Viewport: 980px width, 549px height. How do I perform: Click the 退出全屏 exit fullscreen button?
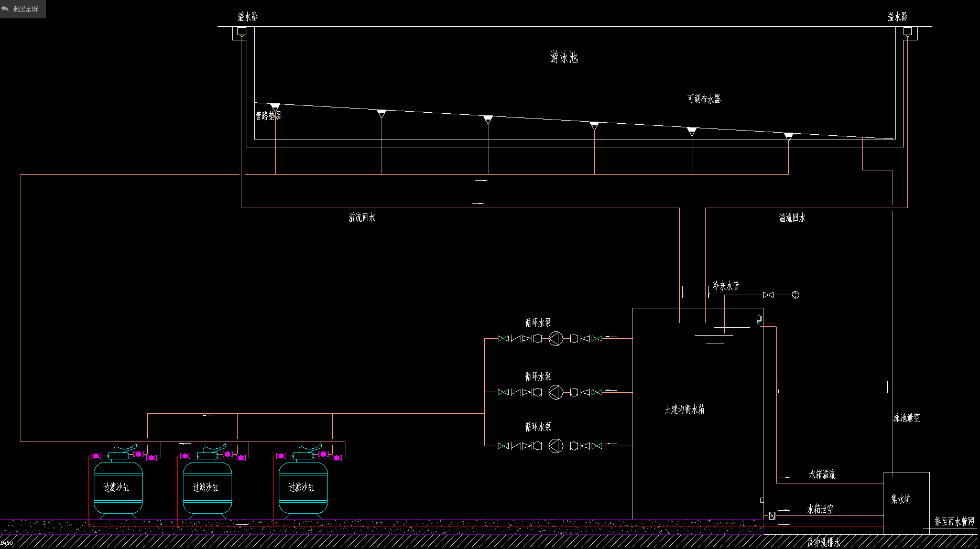tap(26, 9)
